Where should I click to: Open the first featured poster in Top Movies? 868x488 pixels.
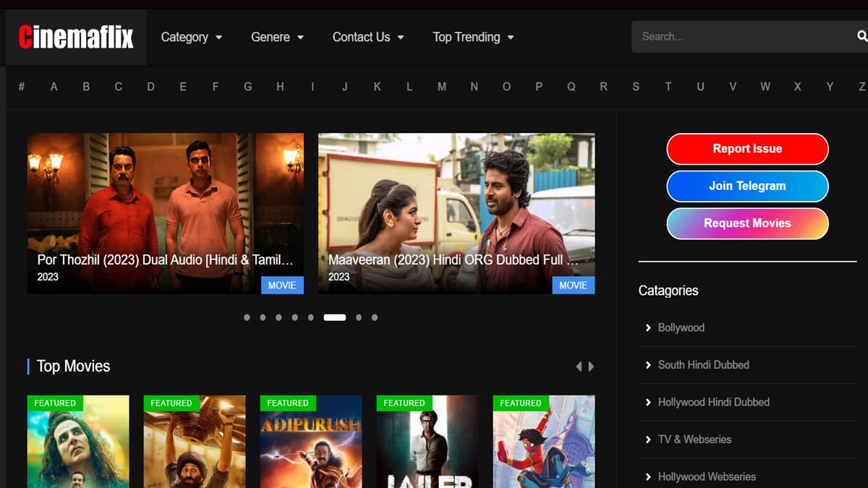click(78, 442)
